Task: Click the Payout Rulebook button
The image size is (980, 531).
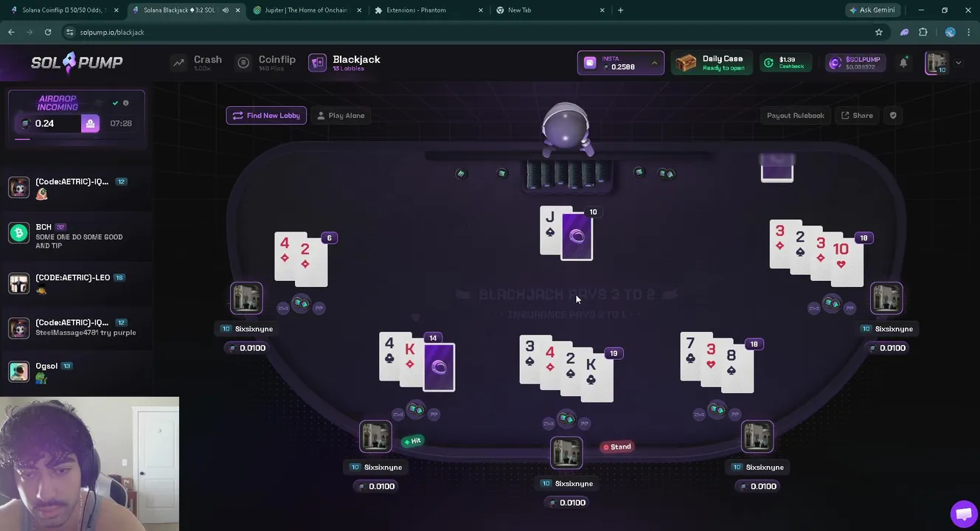Action: tap(795, 116)
